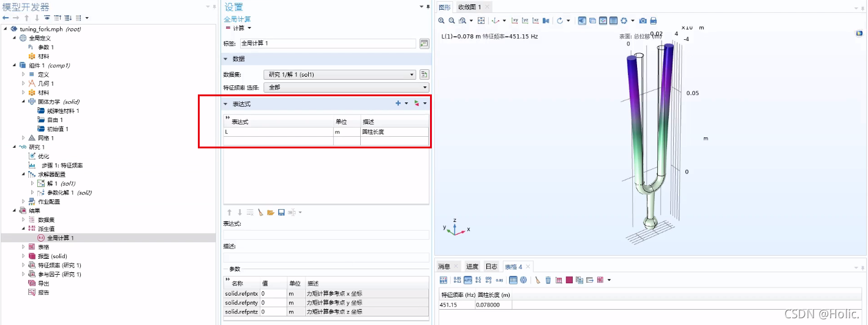Click the replace expression icon

click(417, 104)
